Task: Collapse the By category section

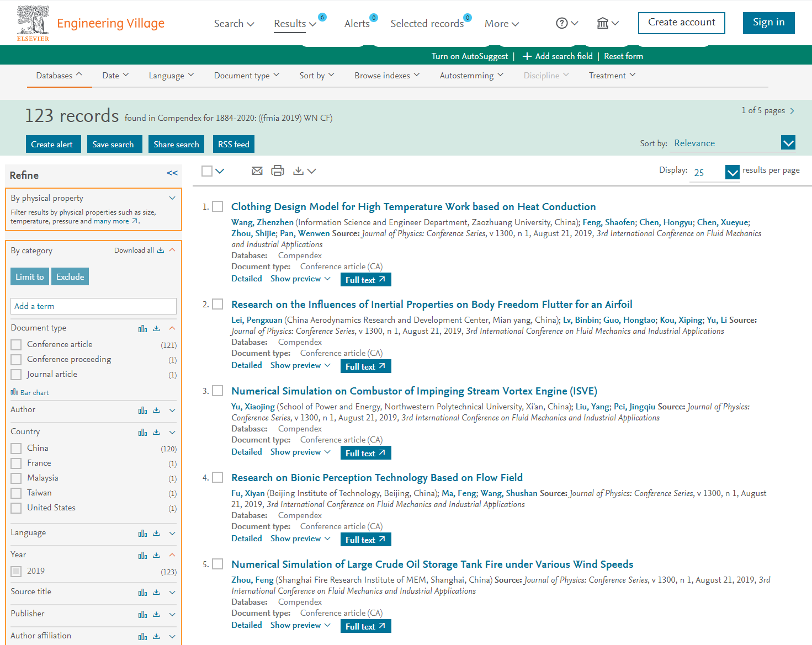Action: [x=172, y=250]
